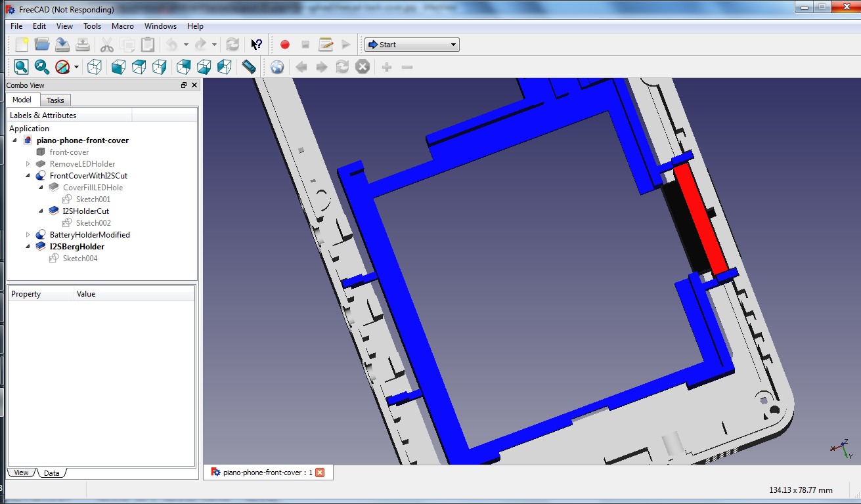This screenshot has width=861, height=504.
Task: Switch to the Data property tab
Action: [x=51, y=473]
